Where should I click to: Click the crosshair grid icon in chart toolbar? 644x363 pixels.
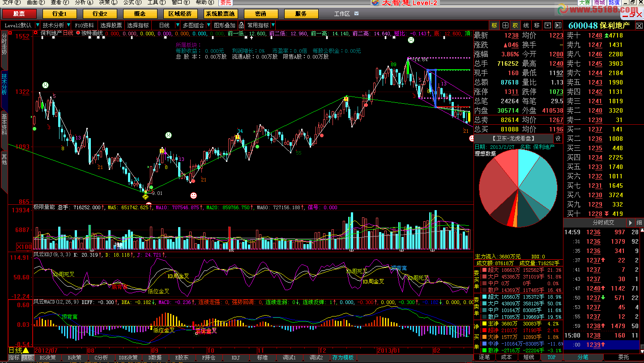coord(505,25)
